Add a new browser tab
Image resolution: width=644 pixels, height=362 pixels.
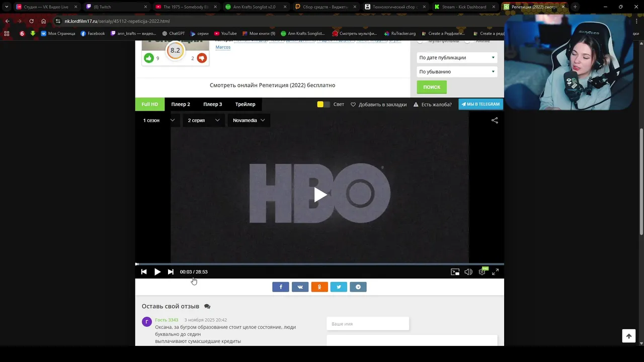click(x=575, y=7)
